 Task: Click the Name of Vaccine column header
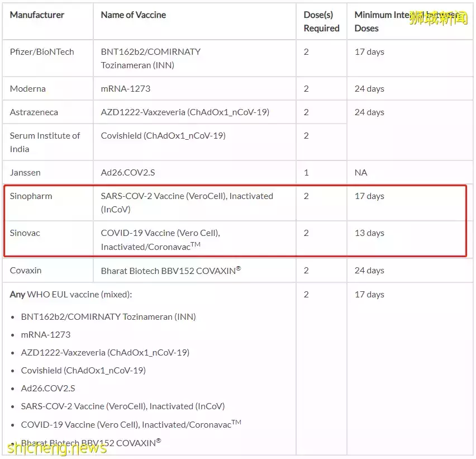tap(133, 15)
